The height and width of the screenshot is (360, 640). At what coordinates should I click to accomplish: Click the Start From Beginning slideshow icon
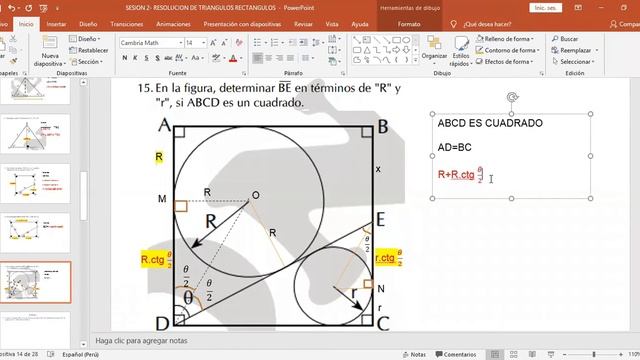pyautogui.click(x=43, y=8)
